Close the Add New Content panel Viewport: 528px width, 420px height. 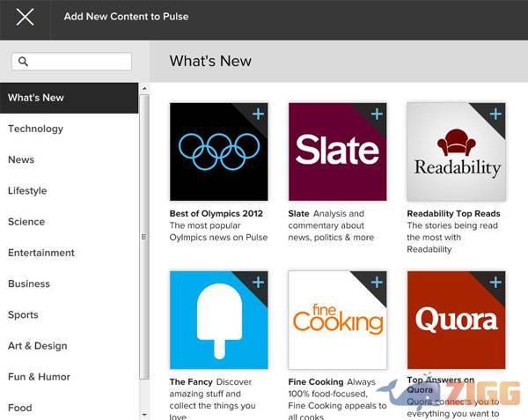25,17
